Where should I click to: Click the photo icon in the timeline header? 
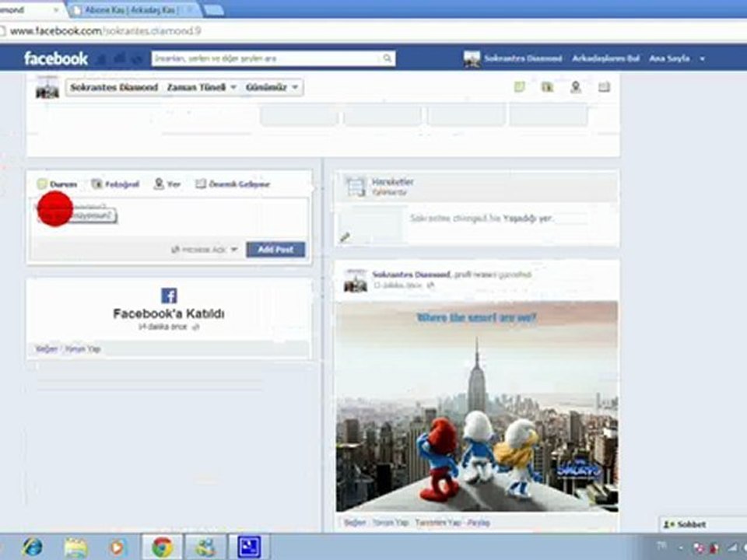547,86
